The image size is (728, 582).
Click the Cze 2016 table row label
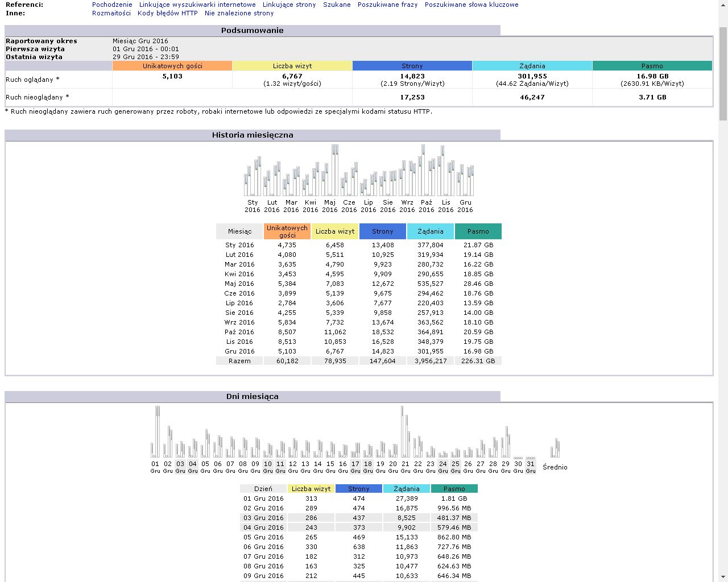click(x=239, y=293)
